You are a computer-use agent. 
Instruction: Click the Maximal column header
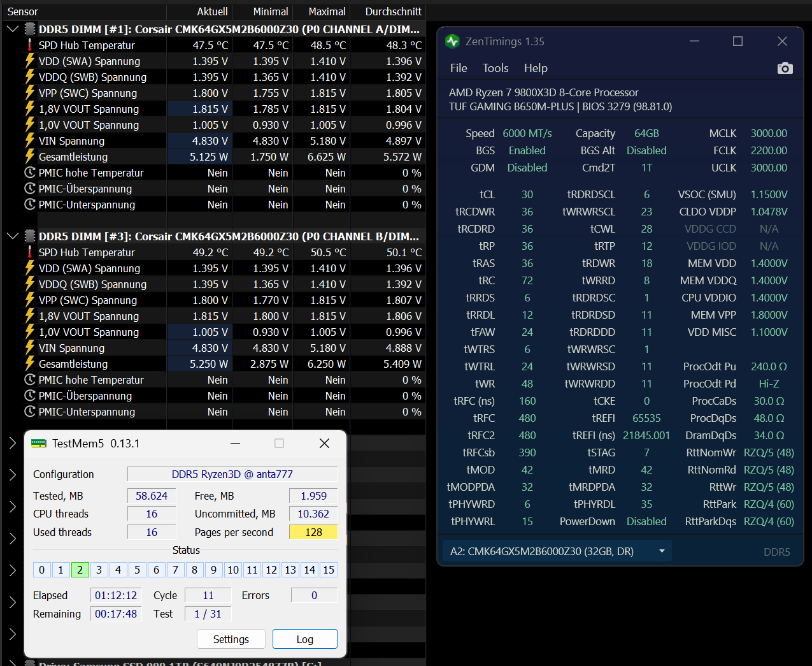click(x=327, y=11)
